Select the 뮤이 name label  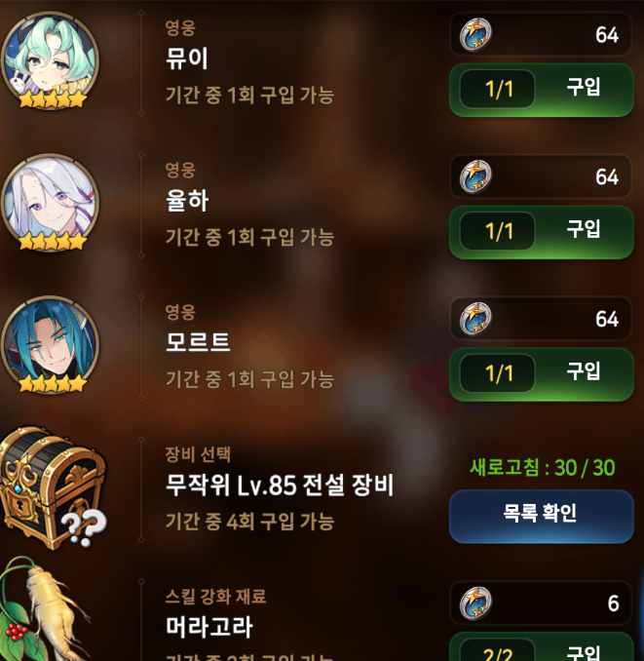pos(187,58)
